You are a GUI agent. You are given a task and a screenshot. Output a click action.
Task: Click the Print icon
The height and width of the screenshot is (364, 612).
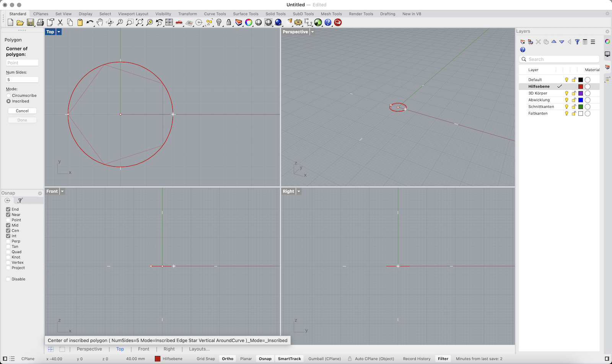(x=40, y=23)
